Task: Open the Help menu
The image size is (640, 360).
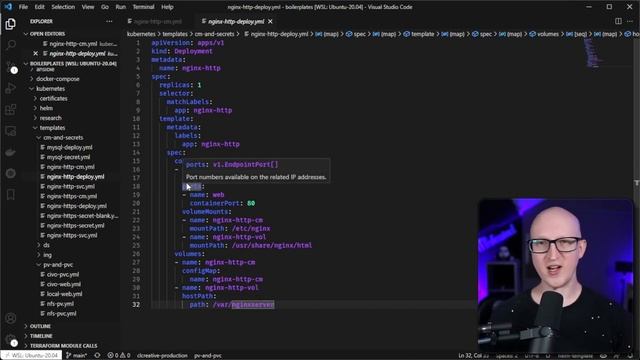Action: point(167,7)
